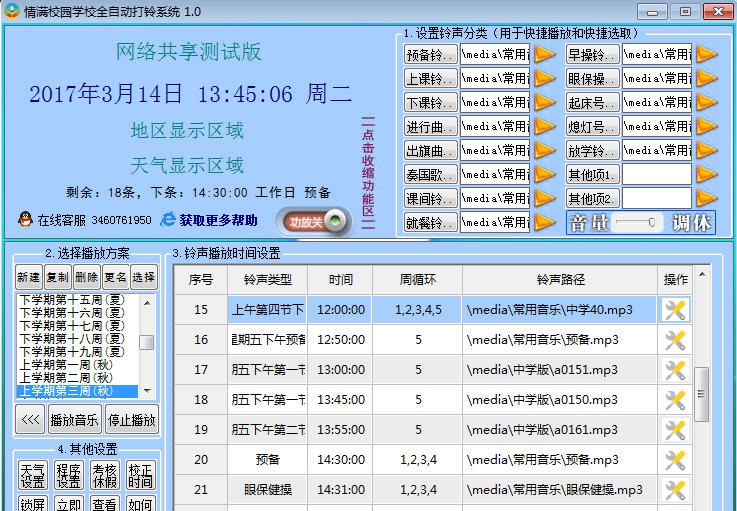This screenshot has height=511, width=737.
Task: Click the 上课铃 path input field
Action: 495,79
